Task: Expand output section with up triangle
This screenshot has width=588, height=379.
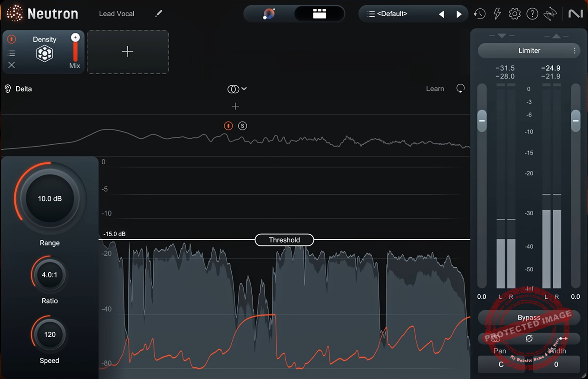Action: pos(556,36)
